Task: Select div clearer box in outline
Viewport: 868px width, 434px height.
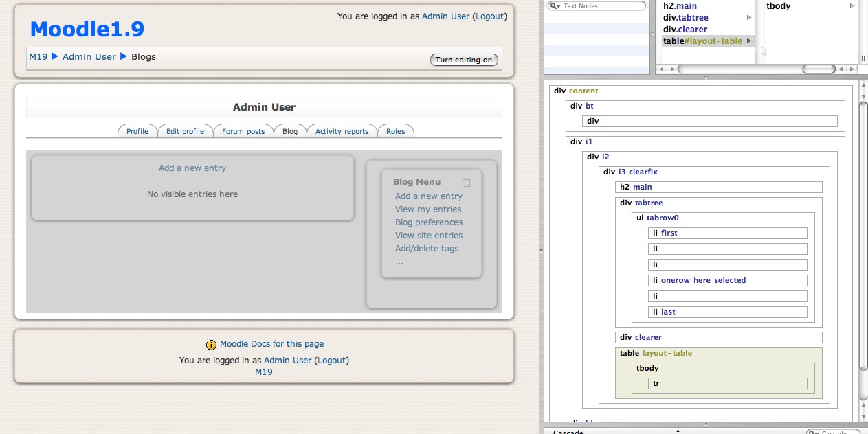Action: pos(719,337)
